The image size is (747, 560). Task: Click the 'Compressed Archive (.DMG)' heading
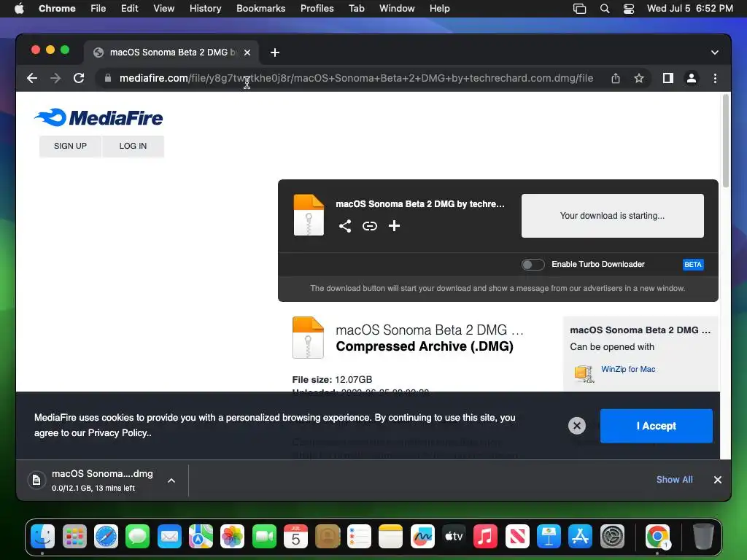click(x=425, y=346)
